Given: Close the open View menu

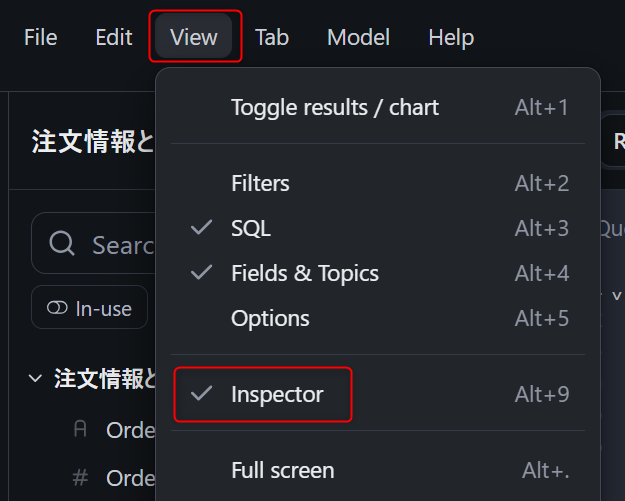Looking at the screenshot, I should (x=194, y=38).
